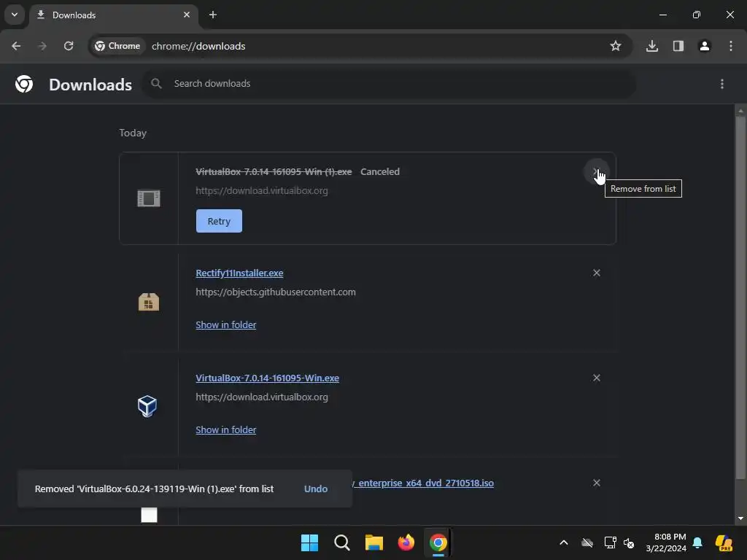
Task: Click the Rectify11Installer package file icon
Action: (149, 302)
